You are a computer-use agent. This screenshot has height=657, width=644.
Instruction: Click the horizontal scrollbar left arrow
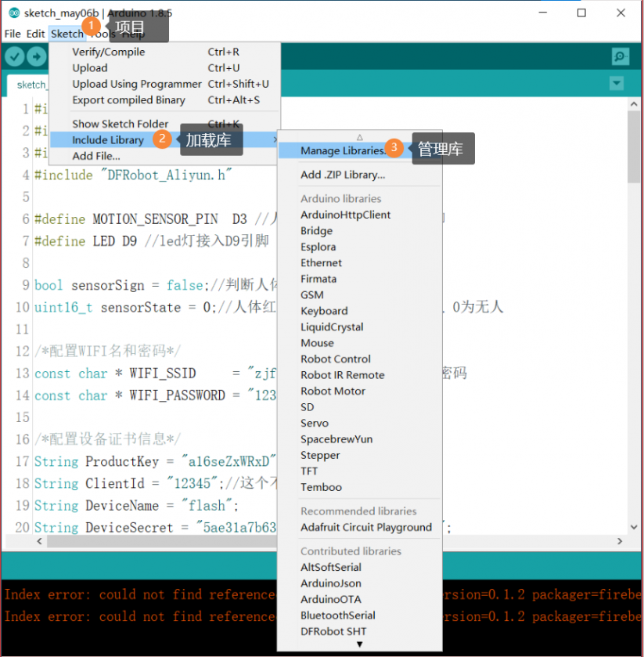tap(39, 541)
